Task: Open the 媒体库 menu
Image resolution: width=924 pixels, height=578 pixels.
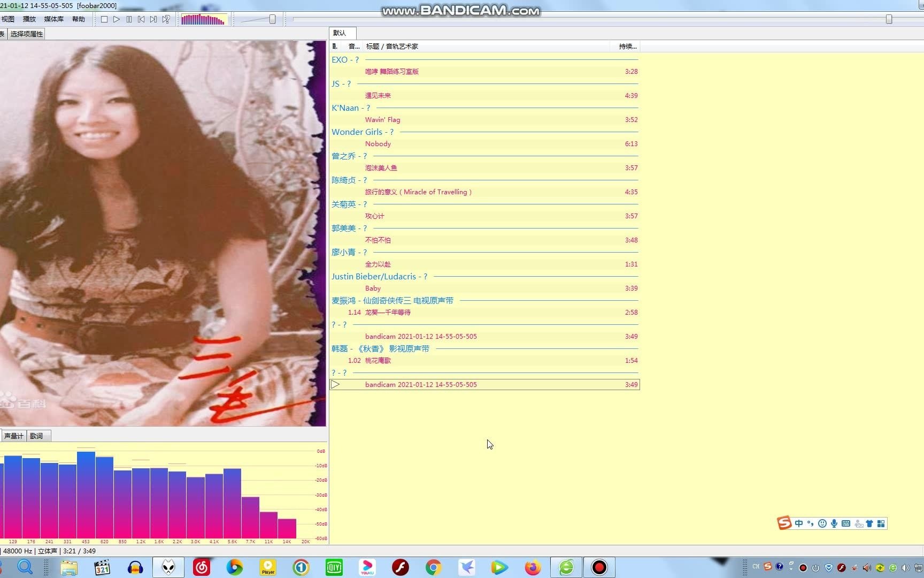Action: click(x=53, y=19)
